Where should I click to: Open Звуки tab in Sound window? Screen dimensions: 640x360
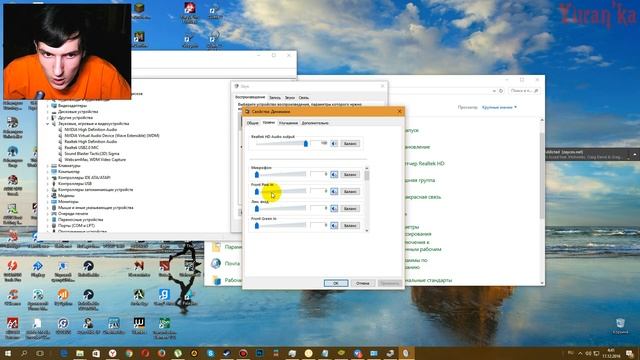(x=290, y=98)
